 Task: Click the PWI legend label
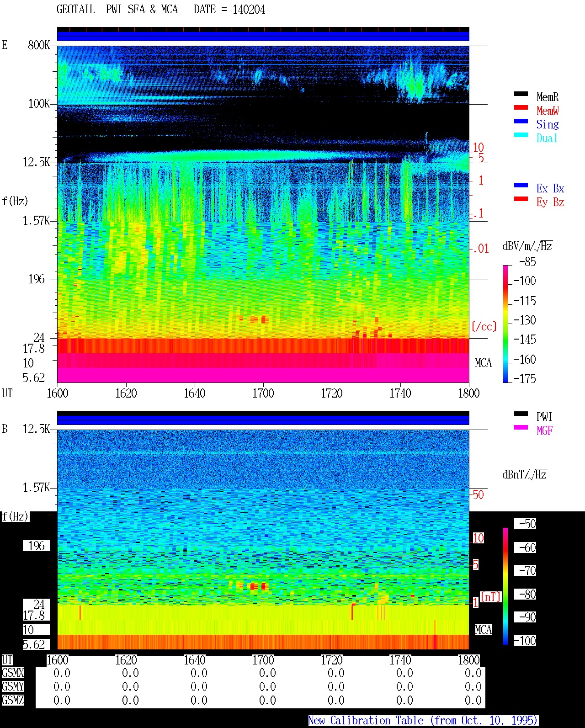[544, 417]
